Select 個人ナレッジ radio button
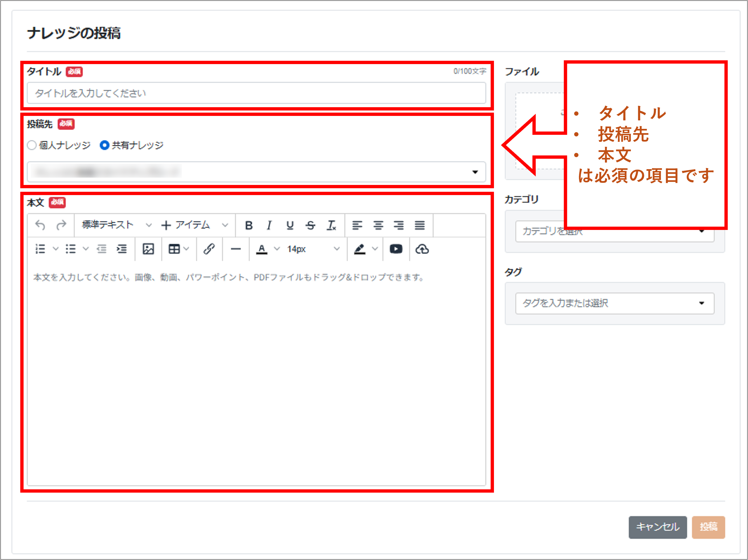Screen dimensions: 748x560 [x=32, y=145]
